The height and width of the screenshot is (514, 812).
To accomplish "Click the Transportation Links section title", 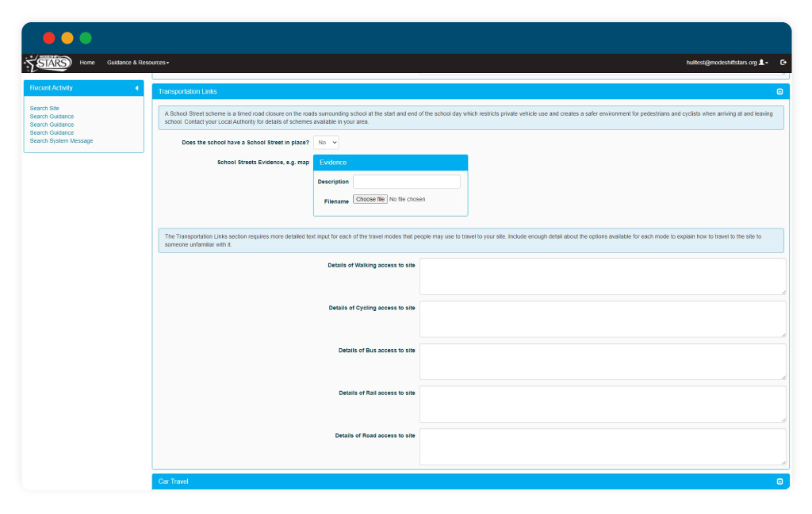I will click(187, 92).
